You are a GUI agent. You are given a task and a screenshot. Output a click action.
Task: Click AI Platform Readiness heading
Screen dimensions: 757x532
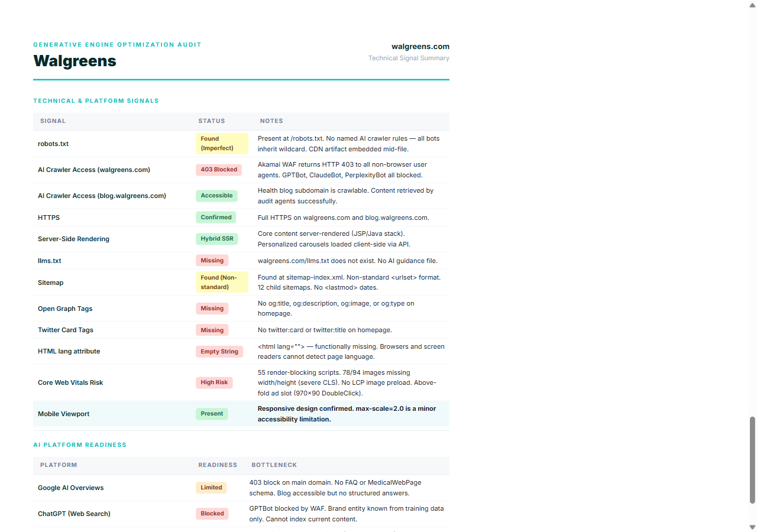pyautogui.click(x=80, y=445)
